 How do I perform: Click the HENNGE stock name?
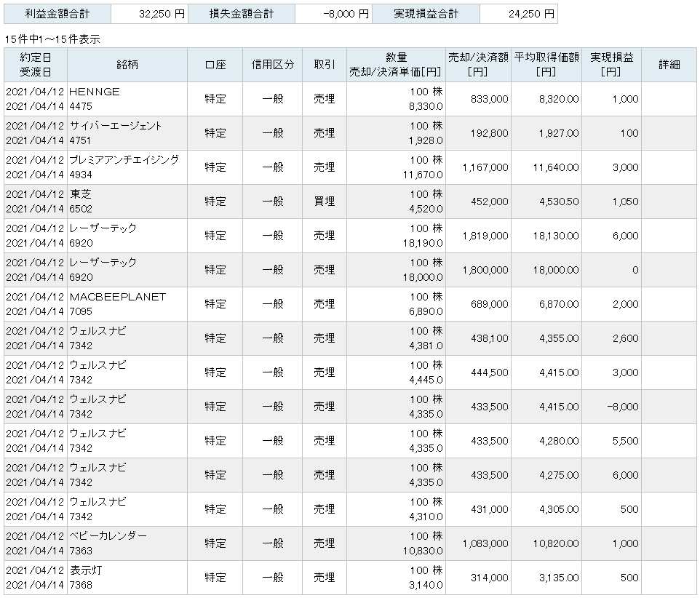95,92
